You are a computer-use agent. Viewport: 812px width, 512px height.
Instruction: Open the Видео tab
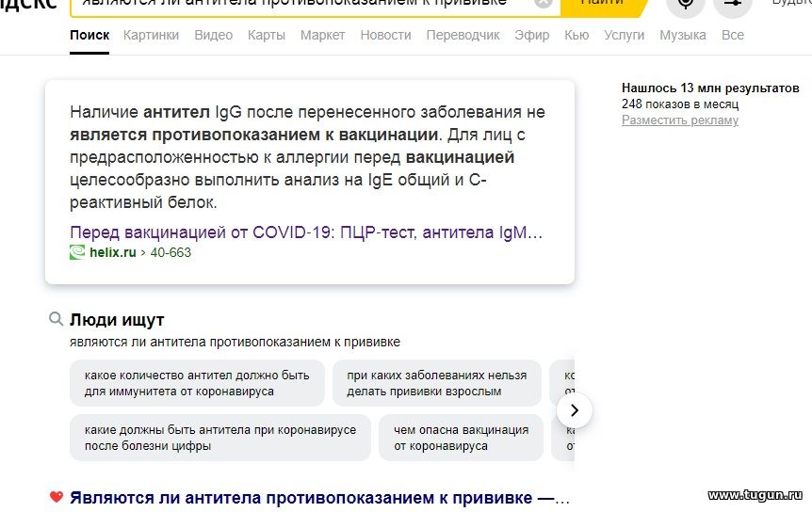[213, 35]
